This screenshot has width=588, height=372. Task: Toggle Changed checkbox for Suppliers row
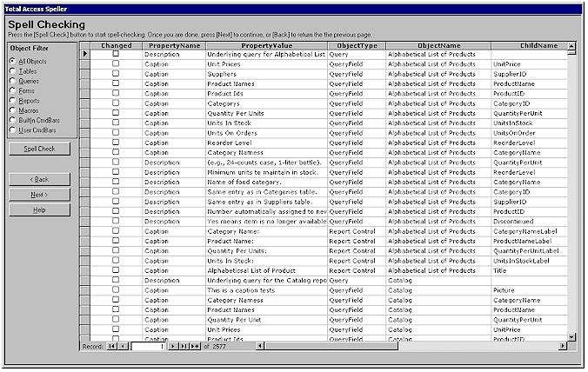coord(116,74)
